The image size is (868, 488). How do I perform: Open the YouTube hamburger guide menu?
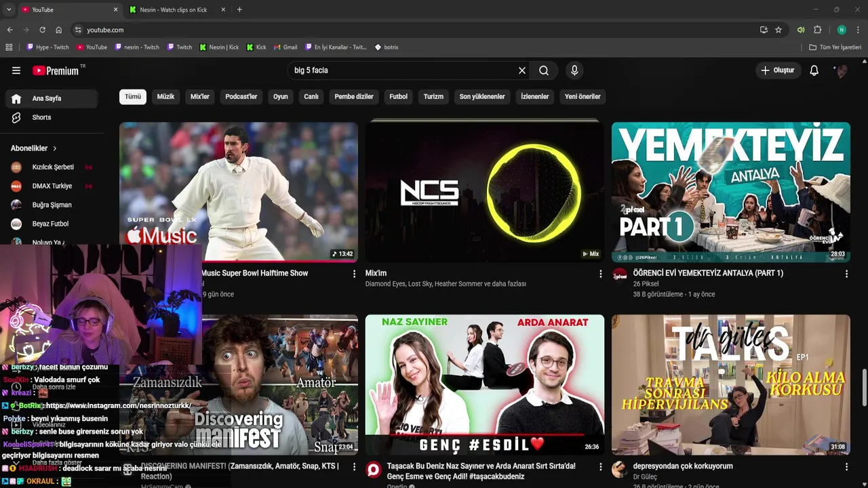pos(16,70)
